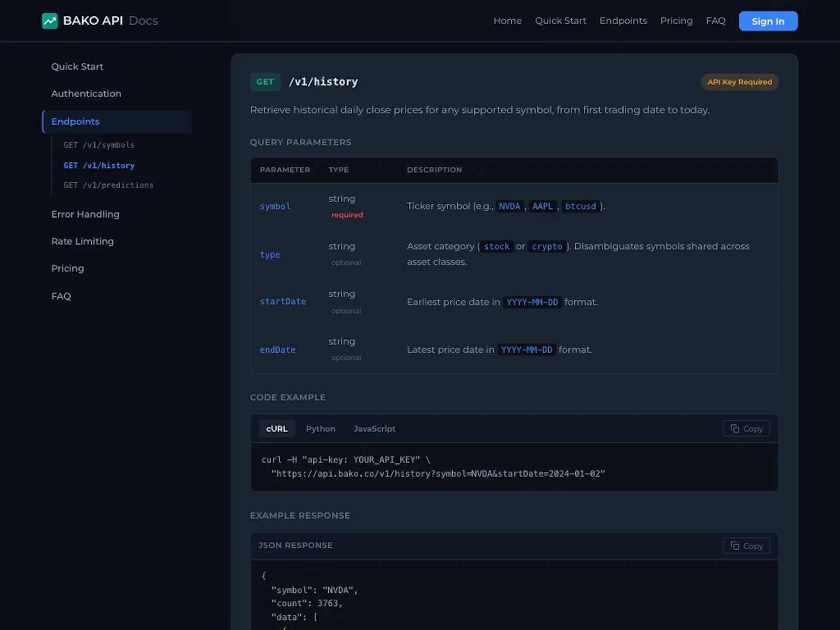This screenshot has height=630, width=840.
Task: Click the BAKO API chart logo icon
Action: [50, 21]
